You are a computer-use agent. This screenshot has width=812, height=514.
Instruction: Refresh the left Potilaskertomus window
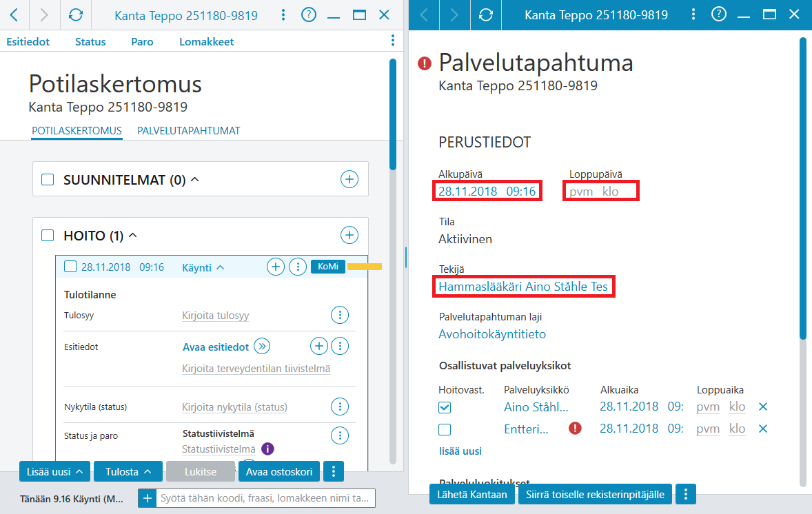(76, 15)
